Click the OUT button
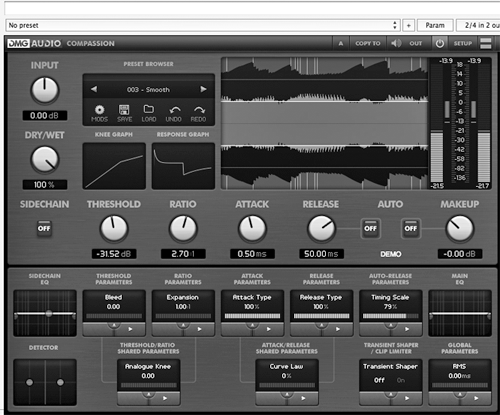500x415 pixels. (x=416, y=43)
